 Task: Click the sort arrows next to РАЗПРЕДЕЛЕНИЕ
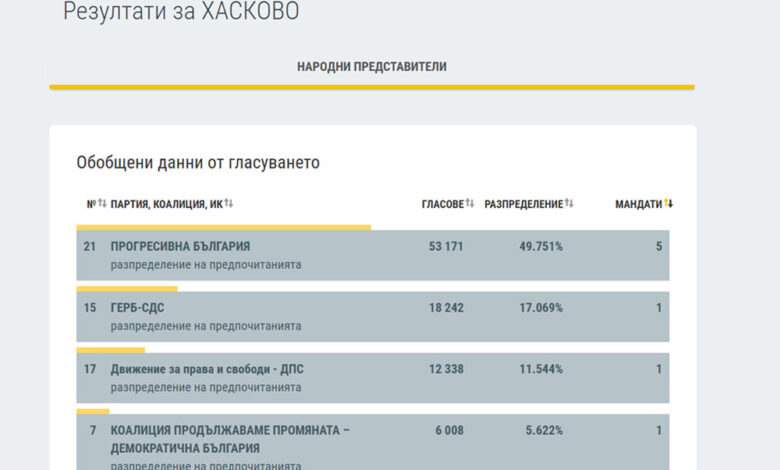(x=569, y=204)
